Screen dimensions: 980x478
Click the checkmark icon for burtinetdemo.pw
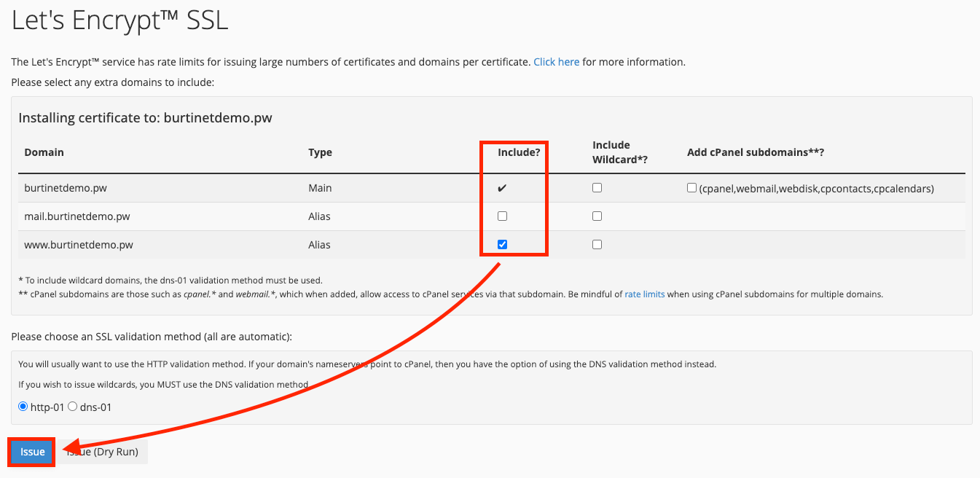502,188
